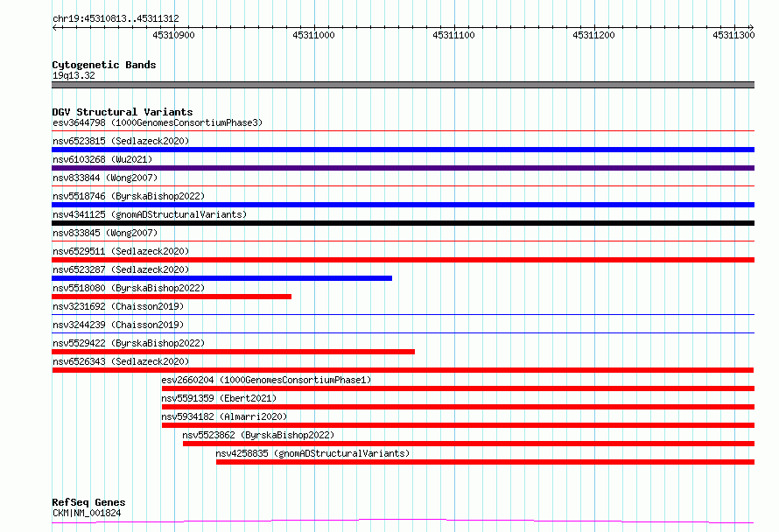Open esv2660204 (1000GenomesConsortiumPhase1) variant label

point(266,380)
